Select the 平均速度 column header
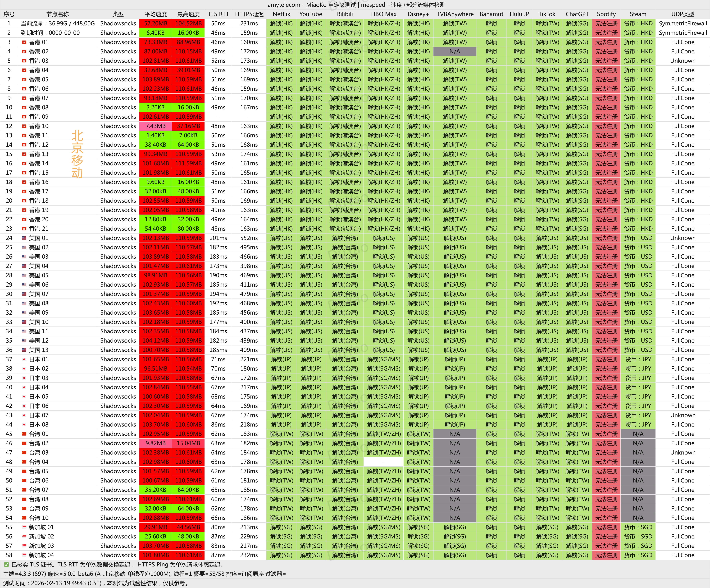The width and height of the screenshot is (710, 588). coord(155,14)
